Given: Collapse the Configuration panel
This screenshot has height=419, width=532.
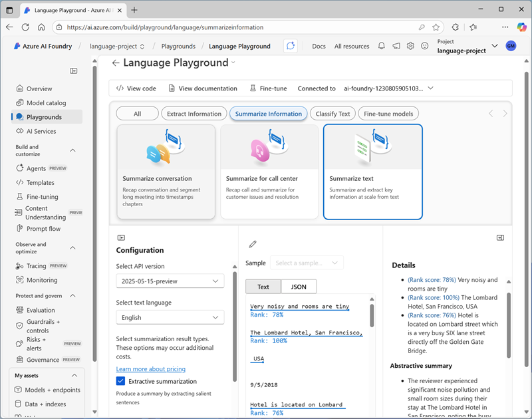Looking at the screenshot, I should pos(121,237).
